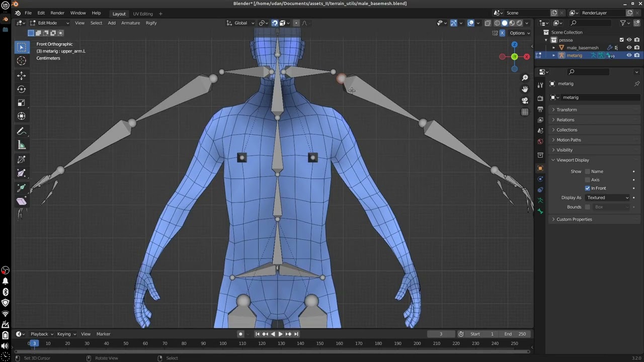
Task: Activate the Transform tool
Action: click(21, 116)
